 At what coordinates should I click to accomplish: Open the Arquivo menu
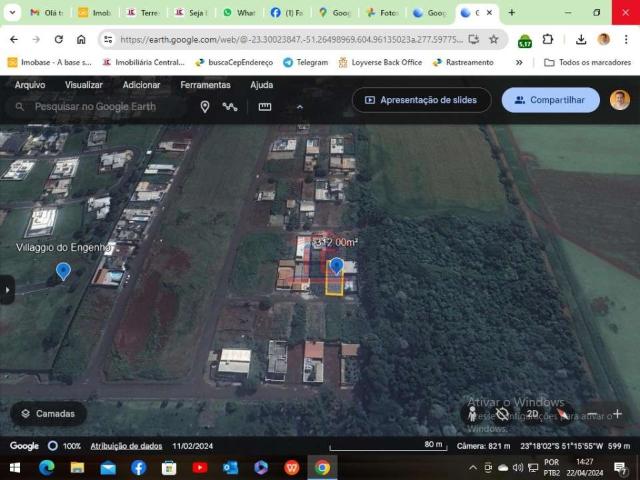(x=30, y=85)
